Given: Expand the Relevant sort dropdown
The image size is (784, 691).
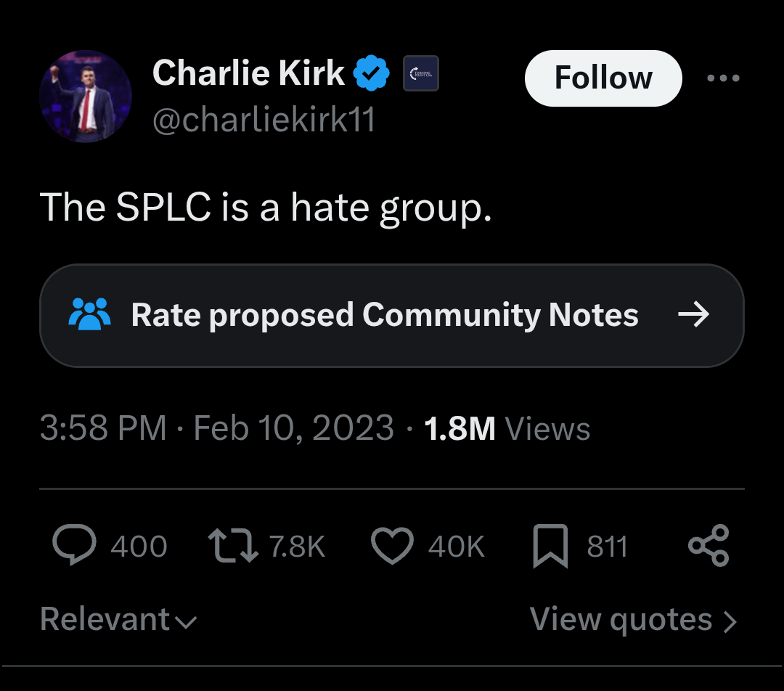Looking at the screenshot, I should pyautogui.click(x=118, y=620).
